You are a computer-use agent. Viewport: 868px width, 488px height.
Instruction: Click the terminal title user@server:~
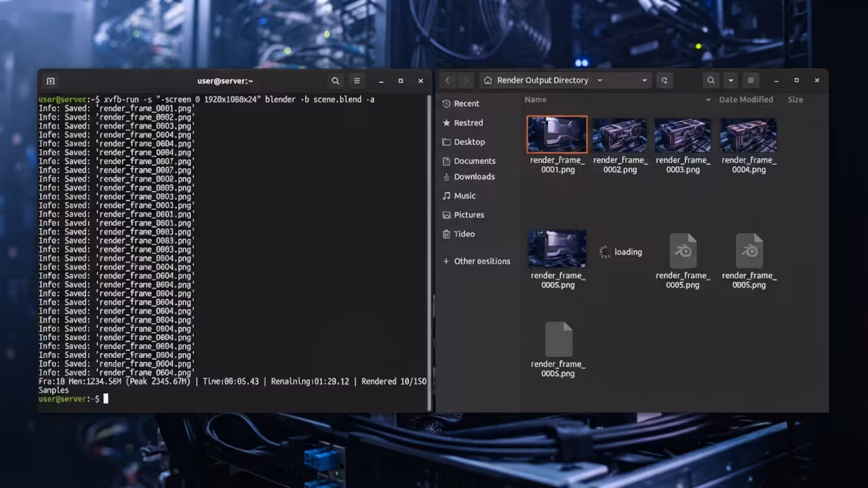point(225,81)
